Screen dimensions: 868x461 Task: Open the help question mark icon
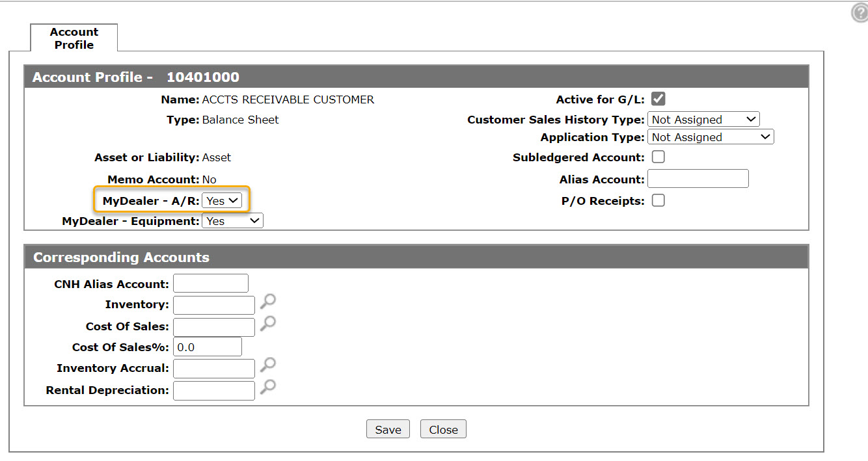click(860, 13)
